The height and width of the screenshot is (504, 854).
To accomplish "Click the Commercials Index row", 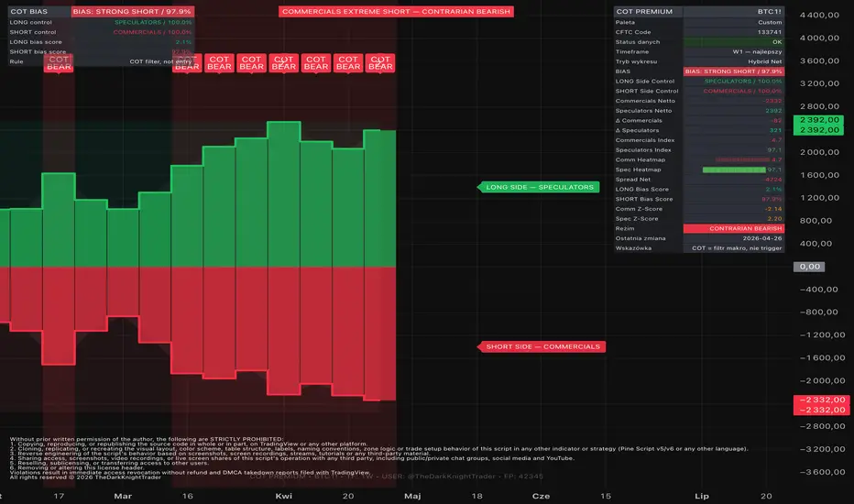I will tap(699, 140).
